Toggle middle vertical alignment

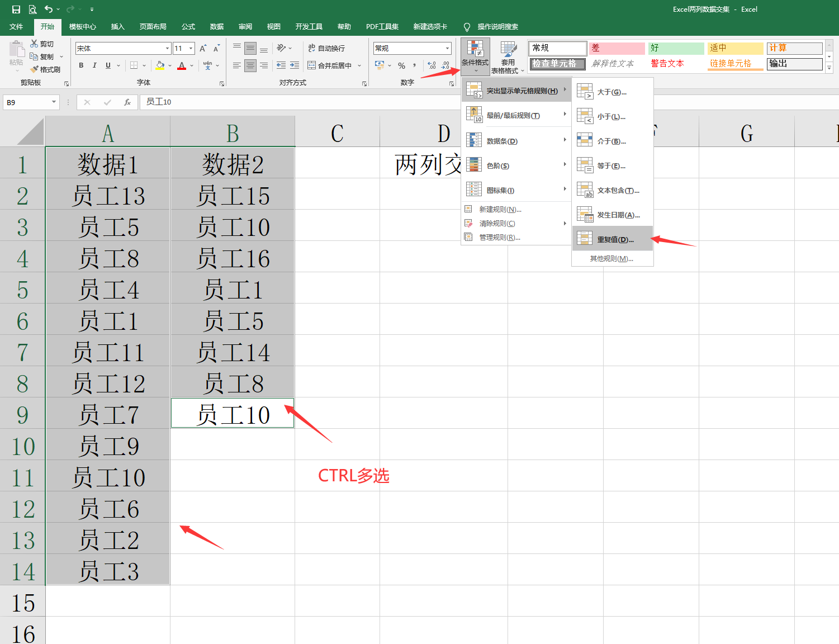point(250,48)
